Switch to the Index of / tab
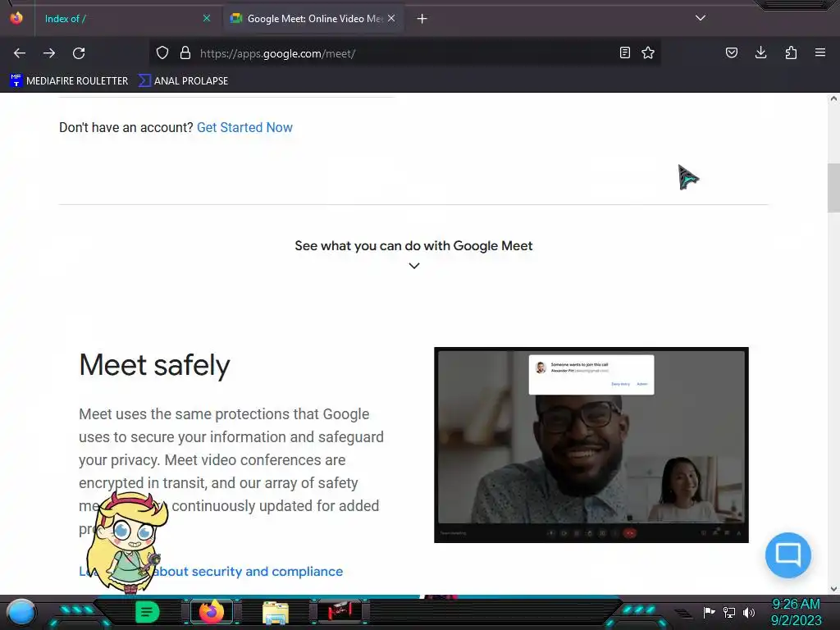 click(118, 19)
